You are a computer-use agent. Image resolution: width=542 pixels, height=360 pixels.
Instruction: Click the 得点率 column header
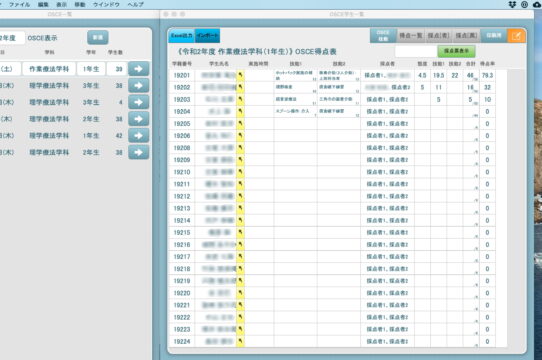tap(487, 64)
